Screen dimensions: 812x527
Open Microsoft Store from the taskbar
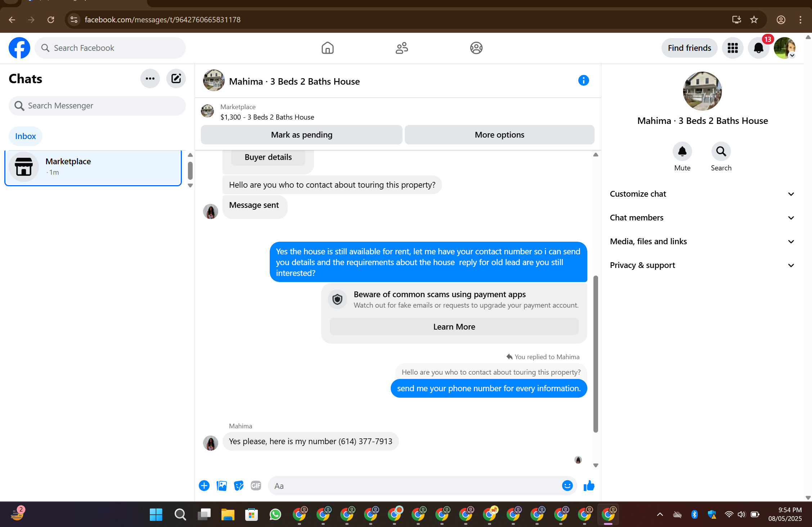click(251, 514)
